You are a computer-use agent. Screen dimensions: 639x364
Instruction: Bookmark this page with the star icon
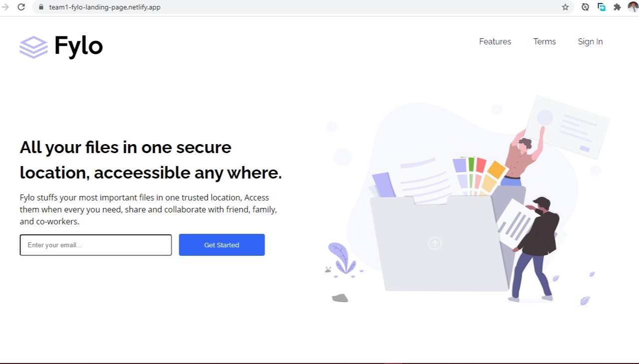565,7
